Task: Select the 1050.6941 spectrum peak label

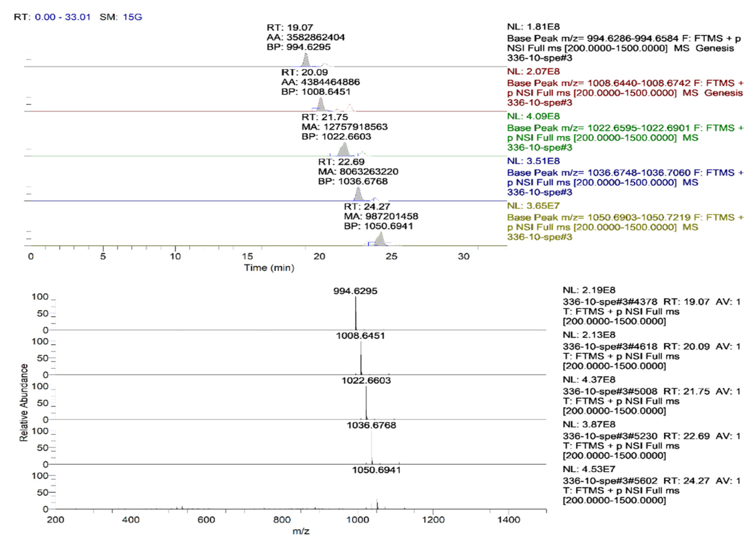Action: (376, 470)
